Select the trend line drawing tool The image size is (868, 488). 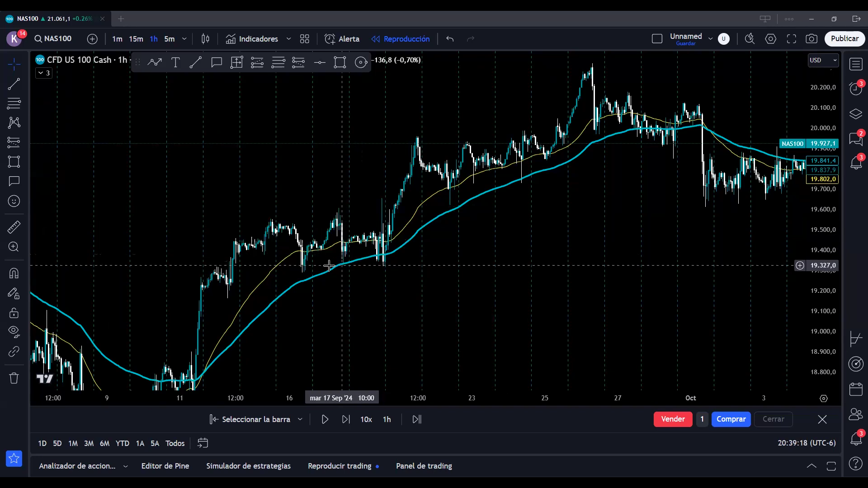14,84
